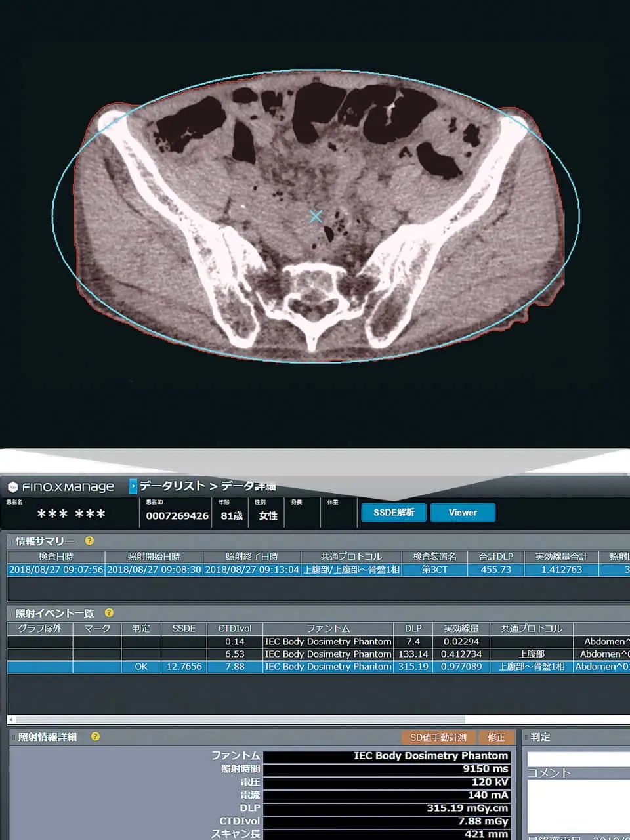This screenshot has height=840, width=630.
Task: Collapse the 判定 panel header
Action: 526,737
